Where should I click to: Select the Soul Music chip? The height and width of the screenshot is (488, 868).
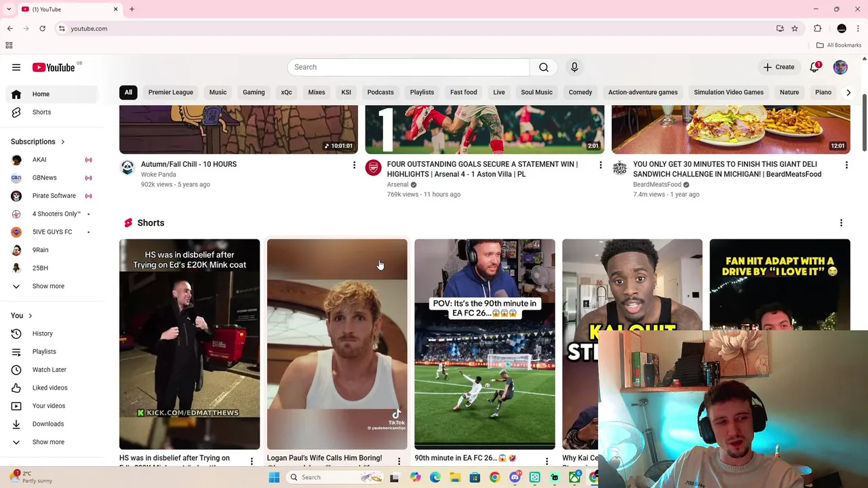point(536,92)
